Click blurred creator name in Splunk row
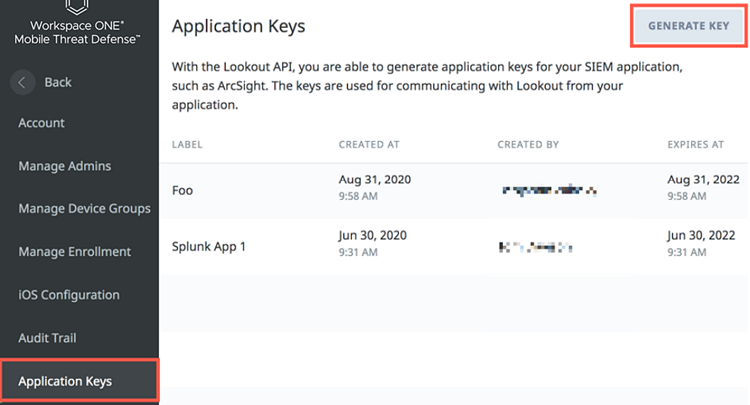The image size is (750, 405). click(536, 247)
